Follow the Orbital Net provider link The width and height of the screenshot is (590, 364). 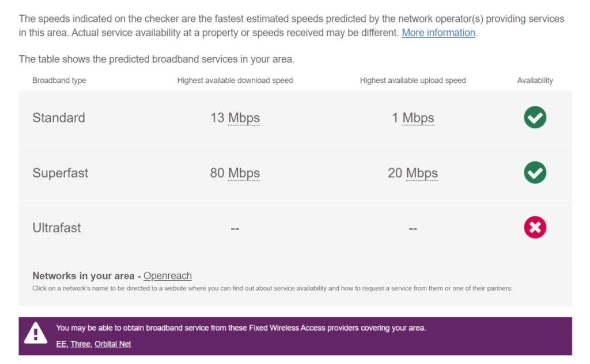point(112,344)
